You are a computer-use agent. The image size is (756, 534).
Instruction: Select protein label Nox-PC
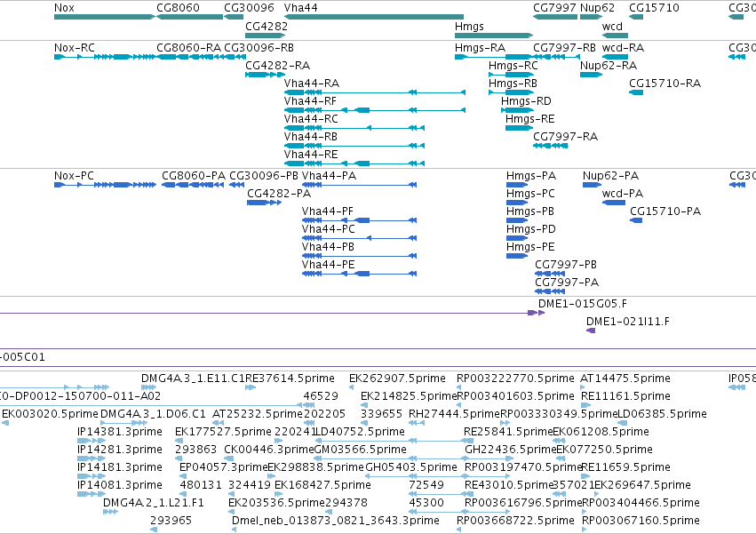(74, 176)
